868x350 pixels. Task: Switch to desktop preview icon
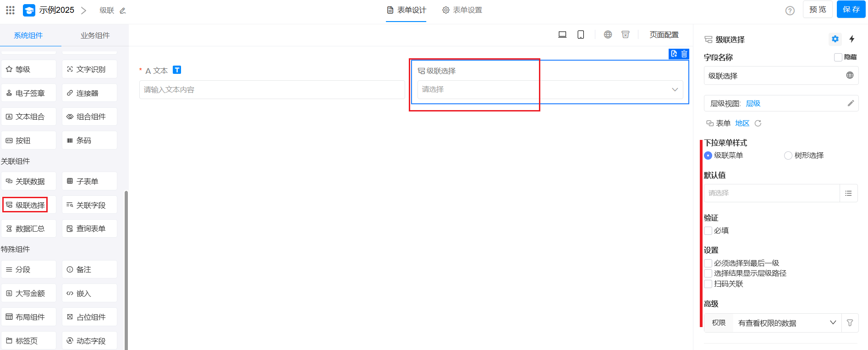click(562, 35)
